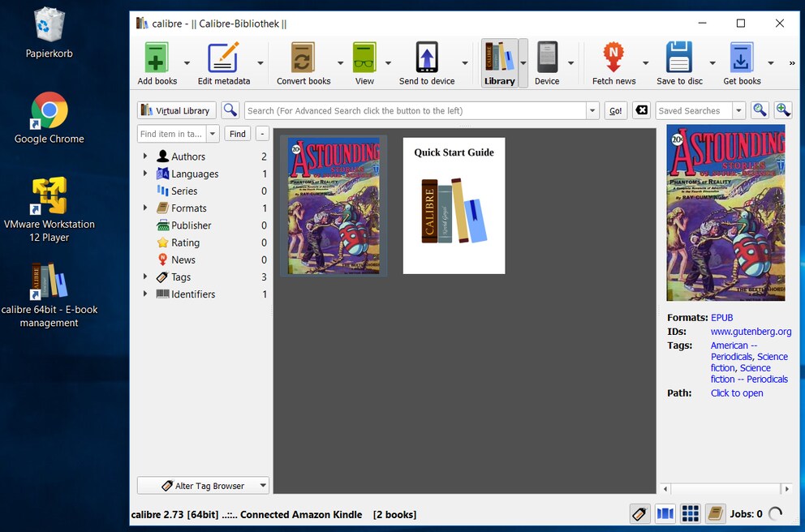Select the VMware Workstation 12 Player shortcut
Screen dimensions: 805x532
(50, 209)
